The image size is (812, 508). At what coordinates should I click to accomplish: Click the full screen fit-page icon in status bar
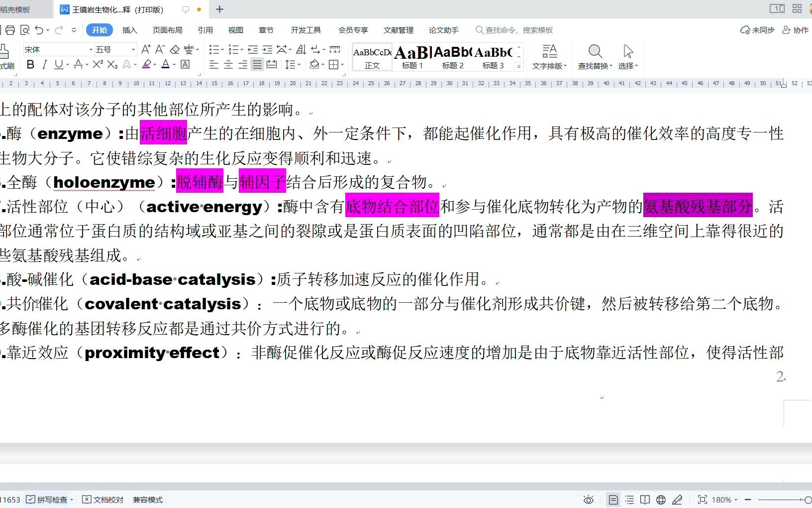click(x=703, y=500)
